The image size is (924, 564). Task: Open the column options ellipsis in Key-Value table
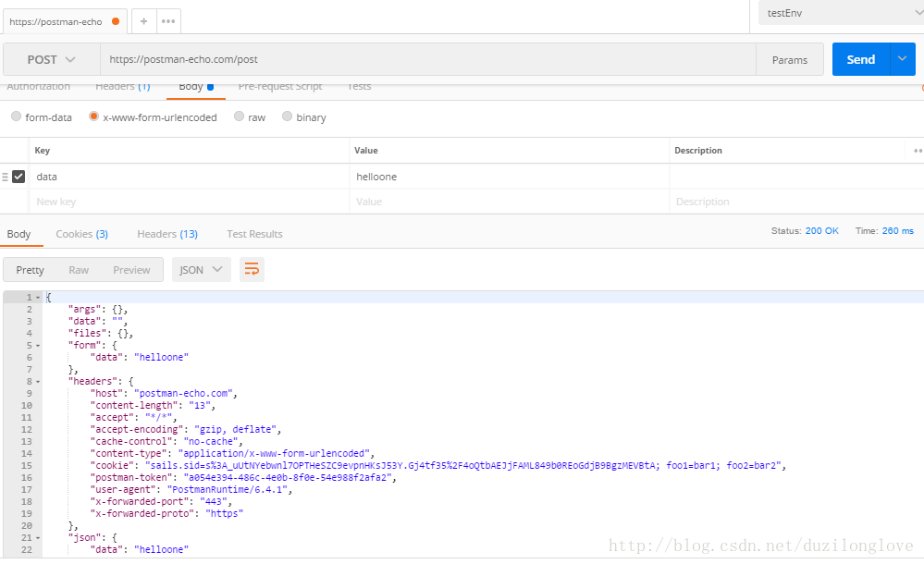point(918,151)
